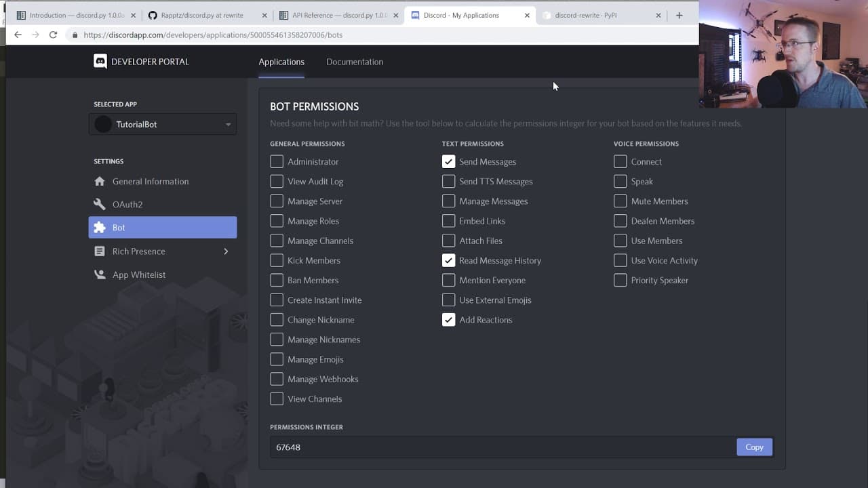Check the Change Nickname box

coord(277,320)
